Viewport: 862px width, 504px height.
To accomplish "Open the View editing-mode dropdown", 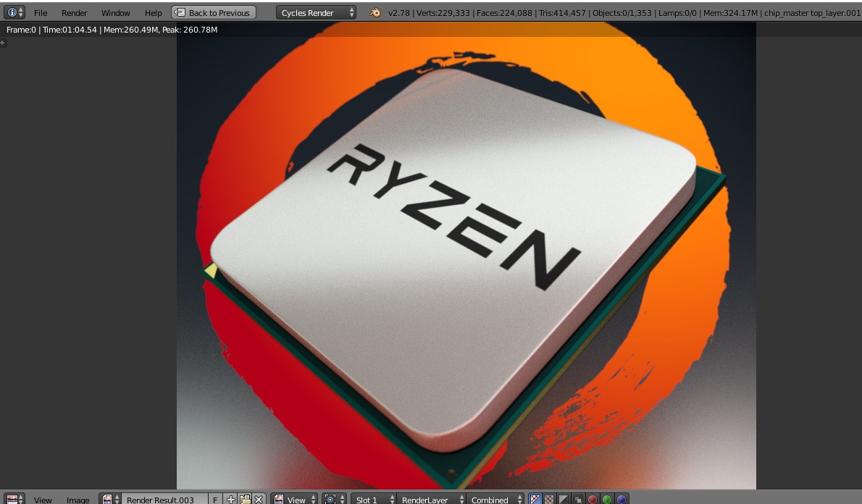I will pos(294,499).
